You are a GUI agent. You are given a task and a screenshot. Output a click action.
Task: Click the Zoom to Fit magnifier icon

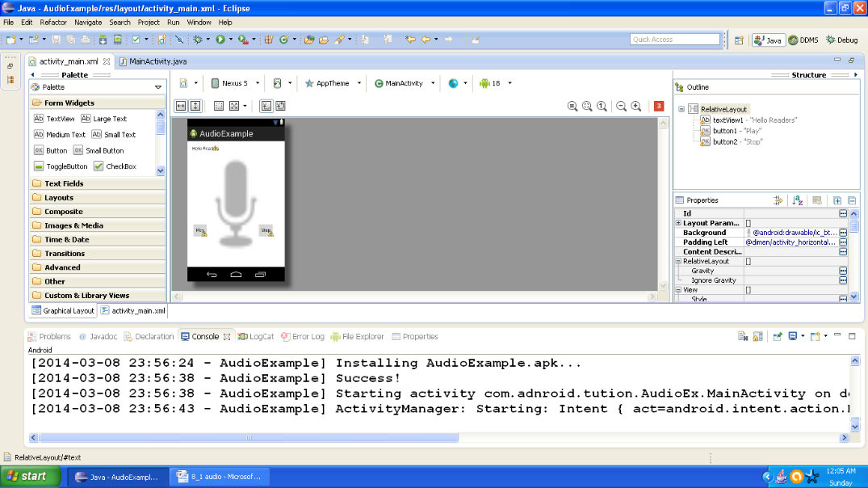point(587,107)
